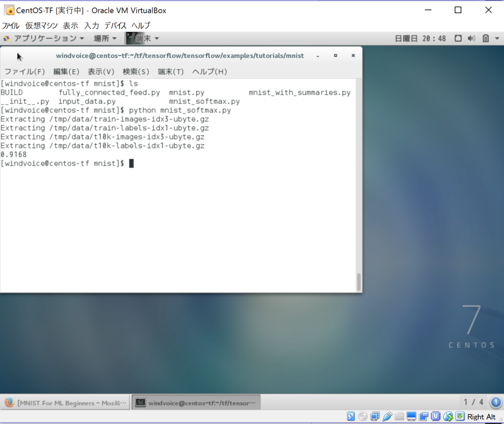Click the CPU virtualization chip icon
The width and height of the screenshot is (504, 424).
click(436, 417)
